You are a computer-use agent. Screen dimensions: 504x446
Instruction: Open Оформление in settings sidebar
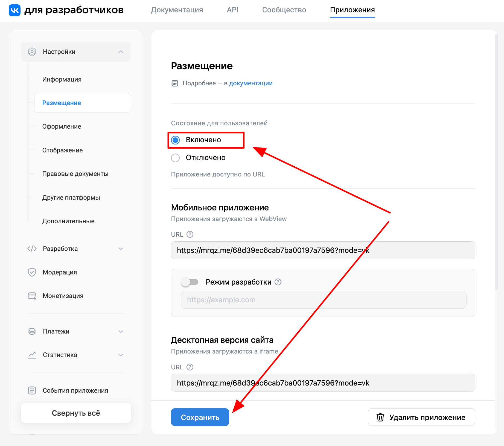pos(62,126)
